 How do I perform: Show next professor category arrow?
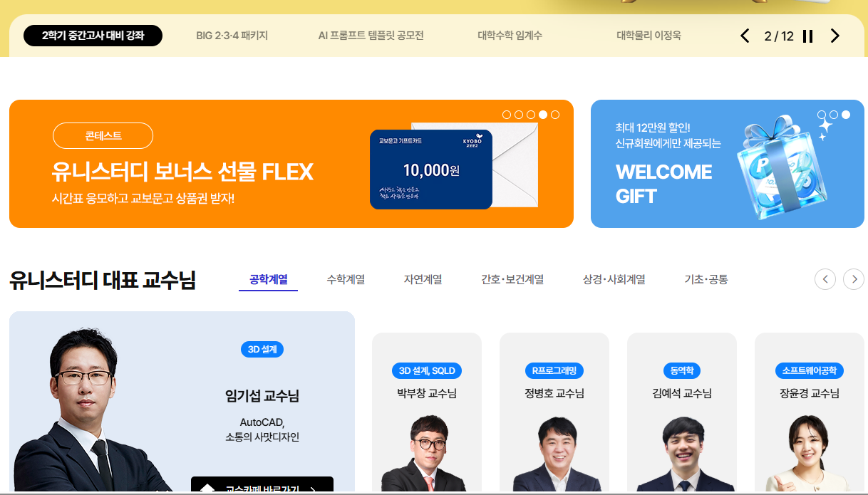pos(854,279)
